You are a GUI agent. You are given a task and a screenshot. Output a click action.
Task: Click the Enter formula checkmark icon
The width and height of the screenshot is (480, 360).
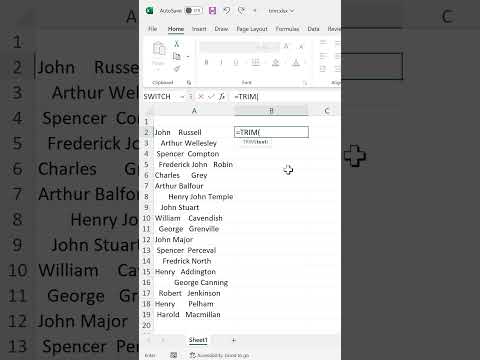coord(211,97)
